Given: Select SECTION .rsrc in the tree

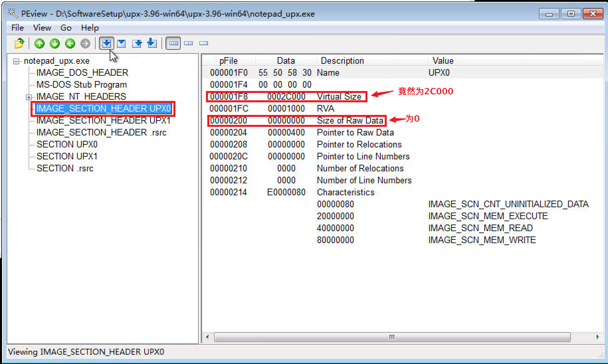Looking at the screenshot, I should [65, 168].
